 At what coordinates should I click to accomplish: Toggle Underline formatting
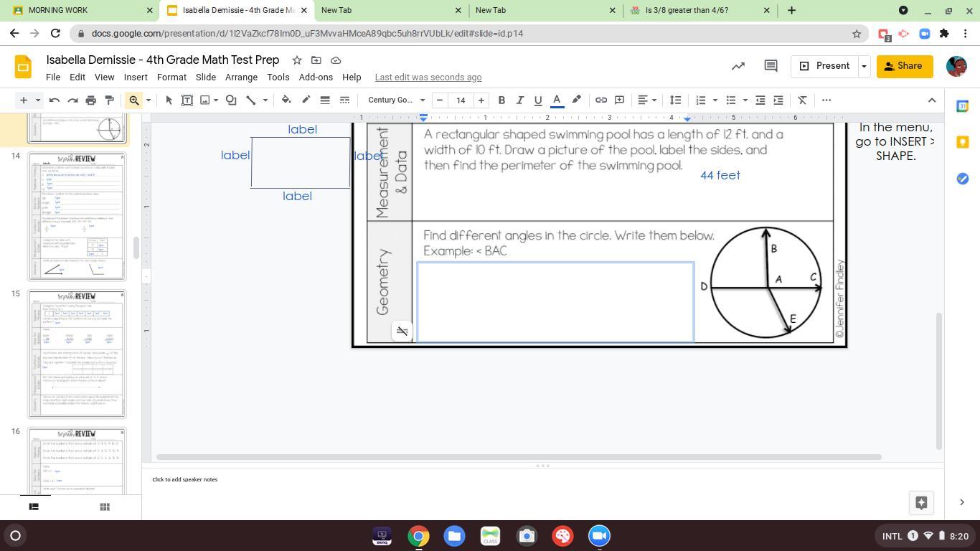point(538,100)
